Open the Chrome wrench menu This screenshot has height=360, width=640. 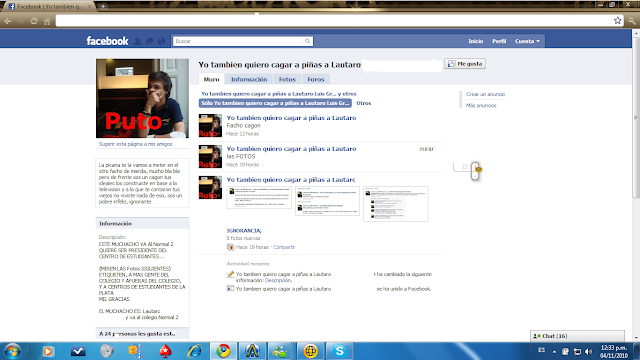click(x=632, y=21)
